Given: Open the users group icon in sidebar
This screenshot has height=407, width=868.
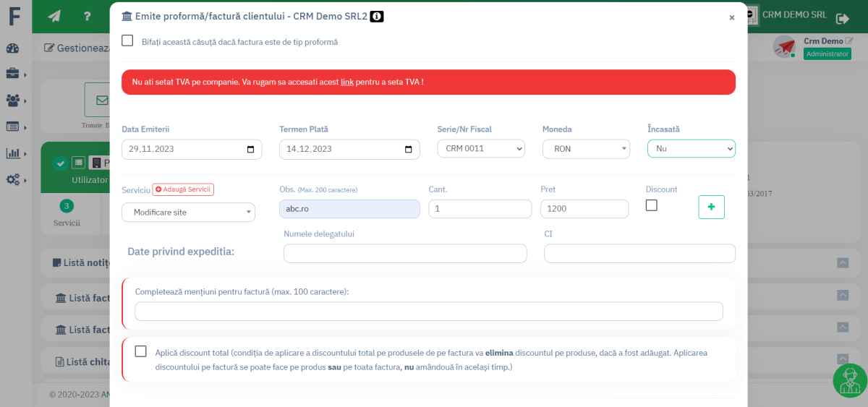Looking at the screenshot, I should coord(12,100).
